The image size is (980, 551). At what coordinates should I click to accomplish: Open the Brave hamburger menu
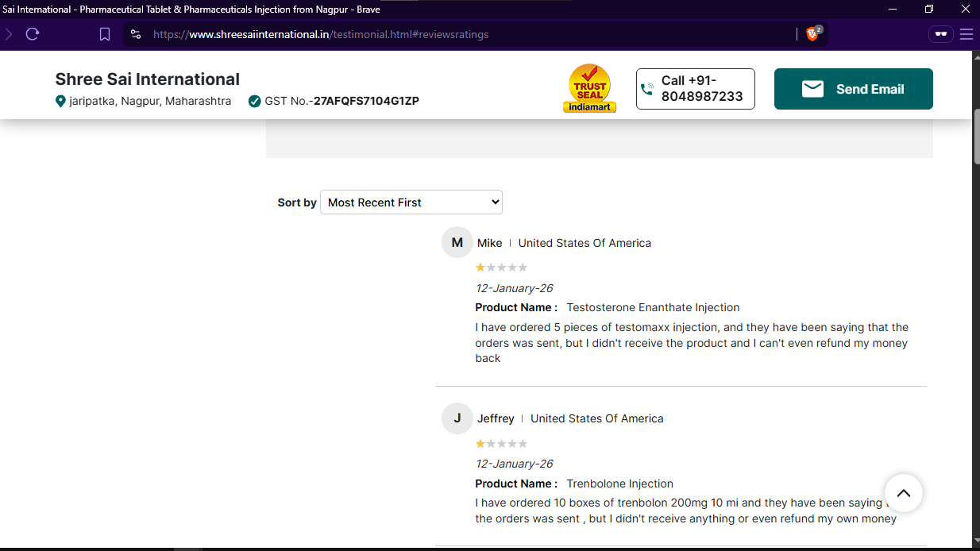966,34
